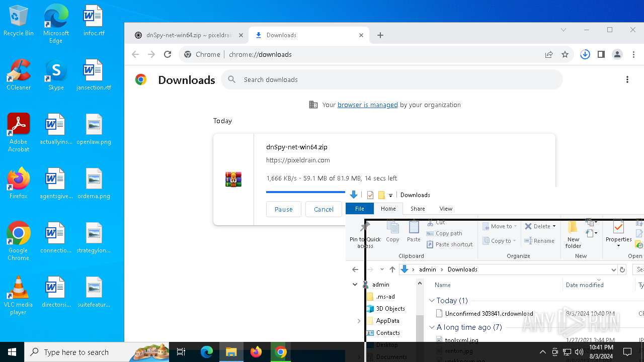This screenshot has width=644, height=362.
Task: Switch to Explorer Share ribbon tab
Action: pyautogui.click(x=418, y=209)
